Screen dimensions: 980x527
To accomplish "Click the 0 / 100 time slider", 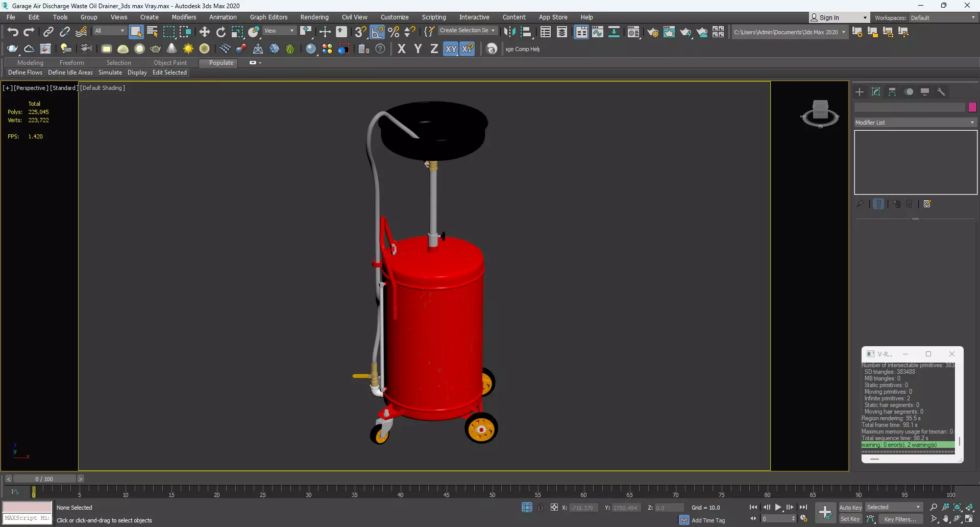I will pyautogui.click(x=44, y=478).
